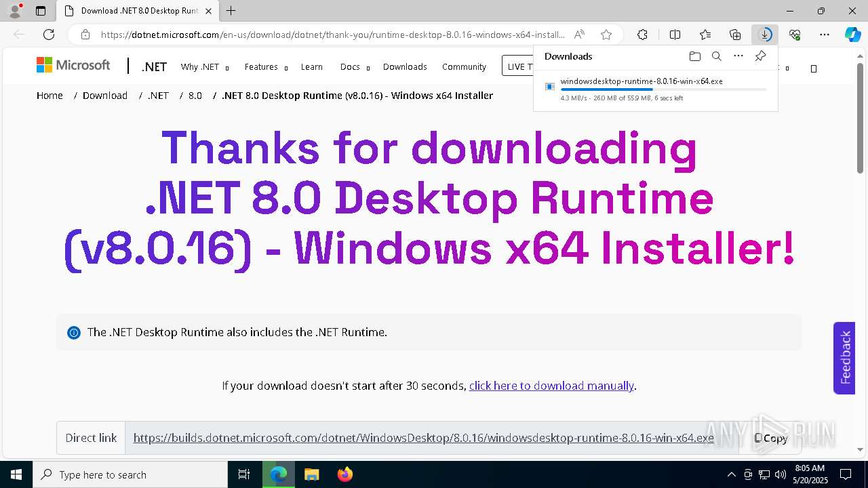Click 'click here to download manually' link

tap(551, 386)
